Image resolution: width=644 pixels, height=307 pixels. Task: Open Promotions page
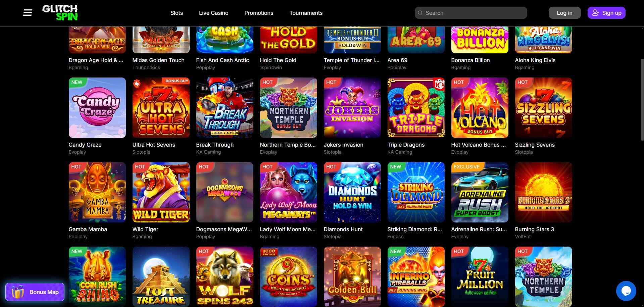pyautogui.click(x=259, y=13)
